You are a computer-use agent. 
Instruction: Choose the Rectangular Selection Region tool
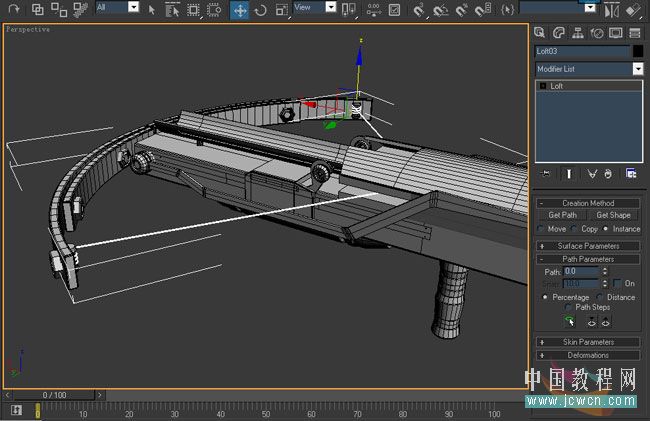click(193, 10)
